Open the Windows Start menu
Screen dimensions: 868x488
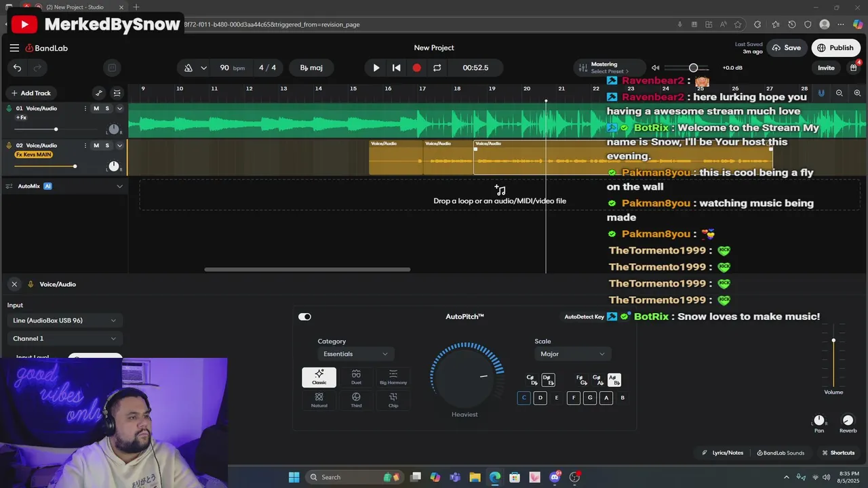(294, 477)
